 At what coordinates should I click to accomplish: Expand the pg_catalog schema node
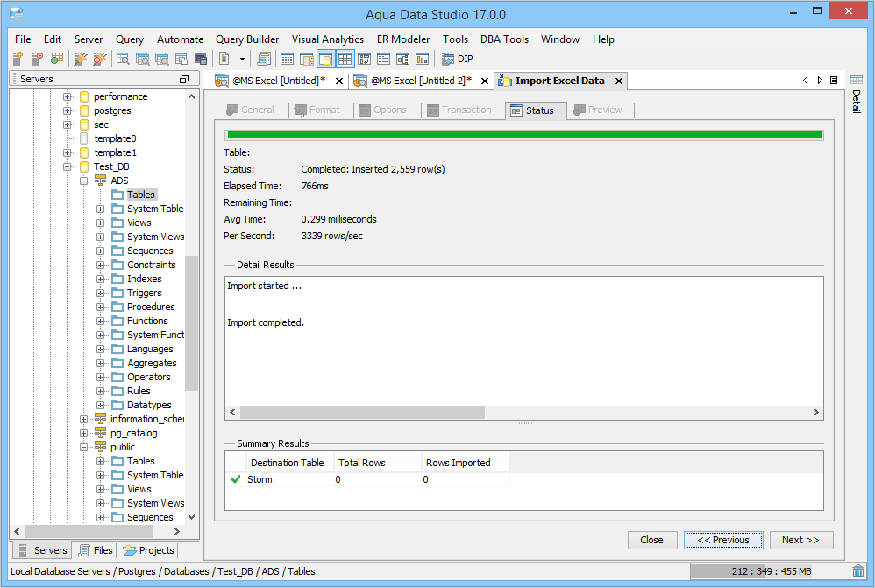pos(83,434)
